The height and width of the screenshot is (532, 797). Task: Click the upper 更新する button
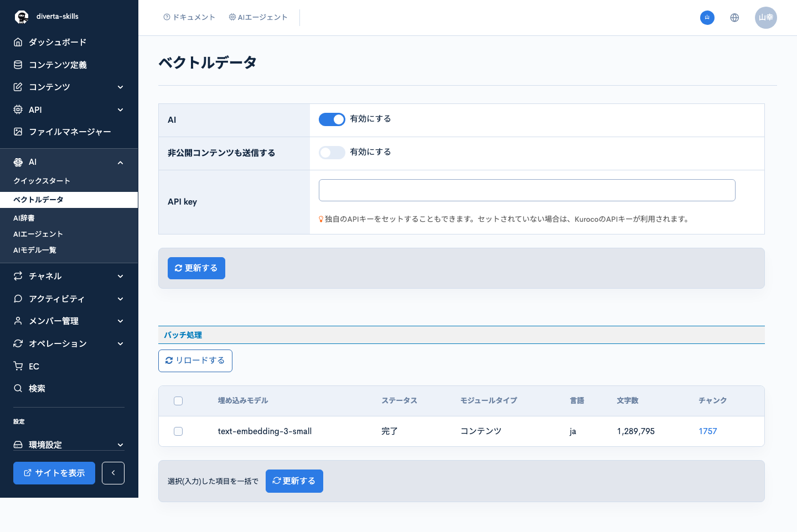pos(196,268)
